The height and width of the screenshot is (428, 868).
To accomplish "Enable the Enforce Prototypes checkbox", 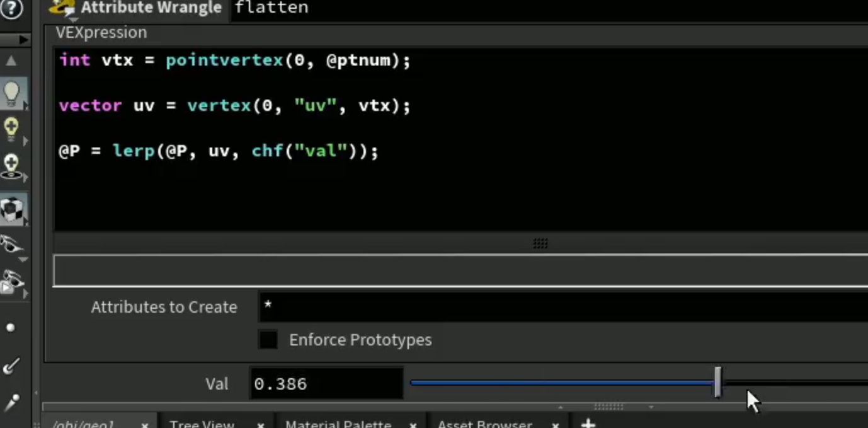I will click(268, 340).
